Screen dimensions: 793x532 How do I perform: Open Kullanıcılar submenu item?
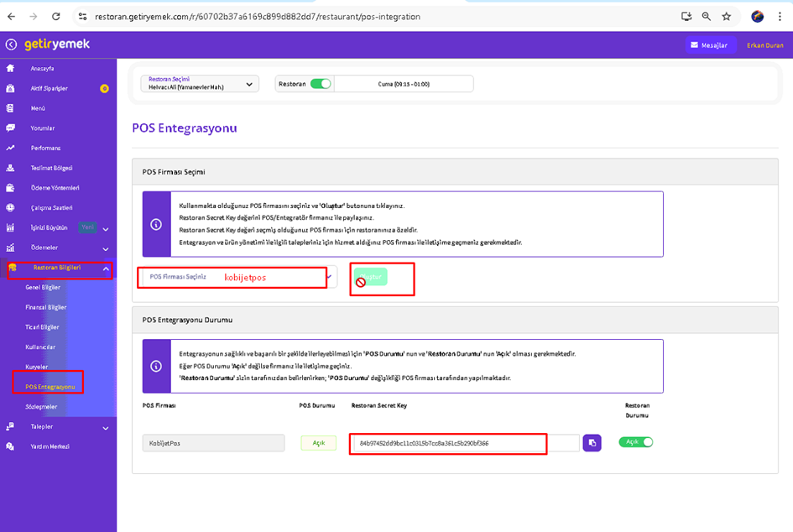[x=40, y=347]
